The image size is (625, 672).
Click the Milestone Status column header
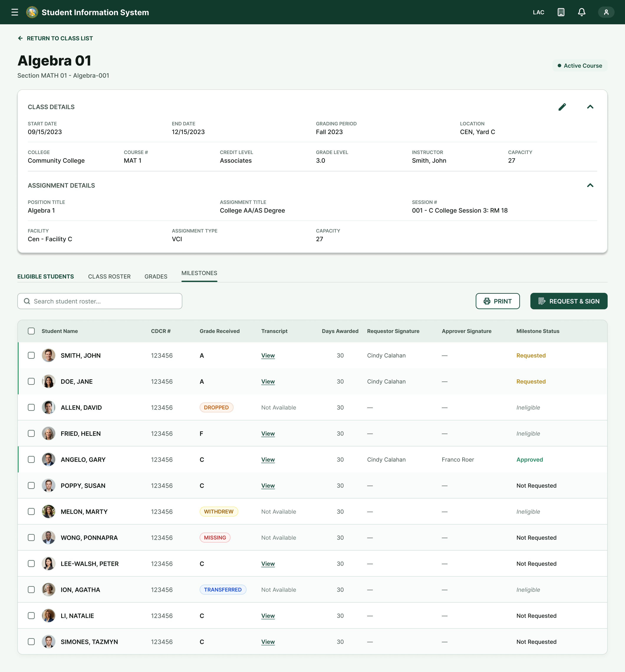pos(537,331)
